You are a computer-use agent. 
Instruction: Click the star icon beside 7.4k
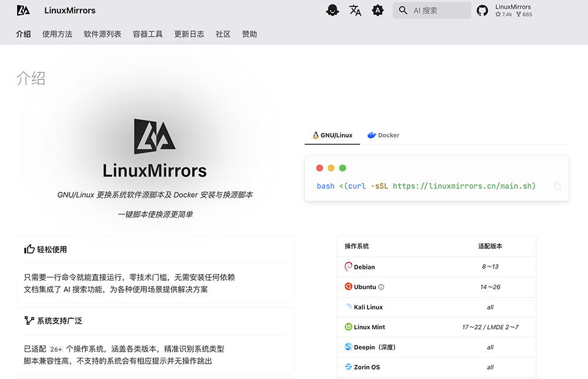(x=498, y=14)
